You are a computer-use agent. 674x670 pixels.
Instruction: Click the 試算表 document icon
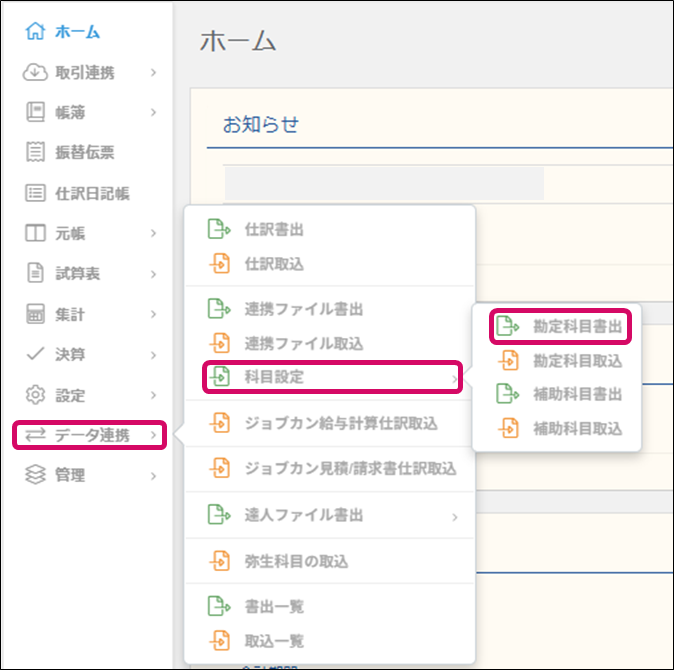tap(36, 273)
